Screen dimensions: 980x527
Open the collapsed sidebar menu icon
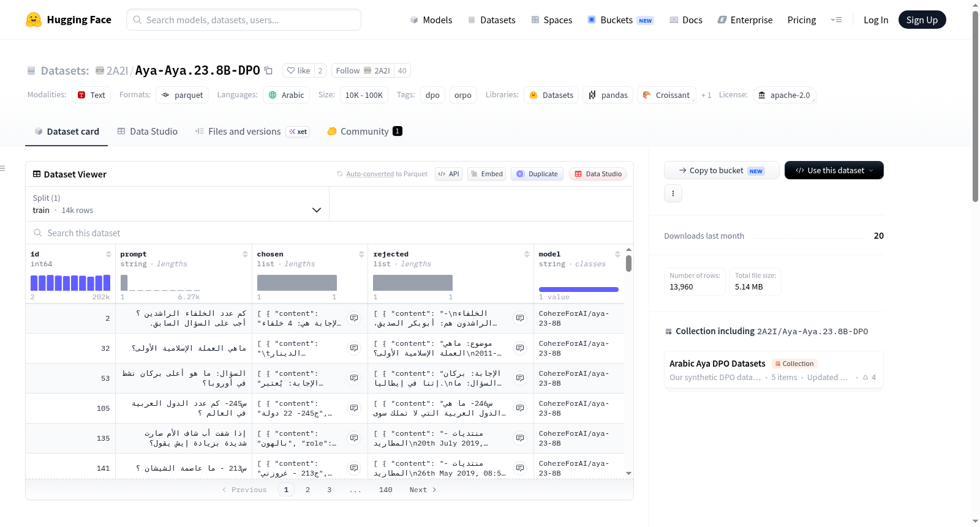(2, 168)
